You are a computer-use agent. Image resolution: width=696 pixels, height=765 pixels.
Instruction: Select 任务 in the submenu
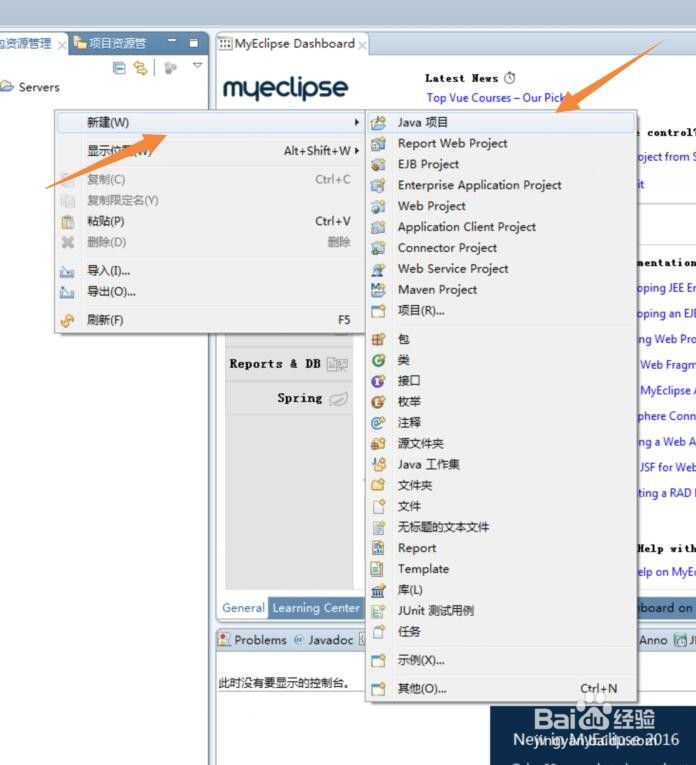501,632
